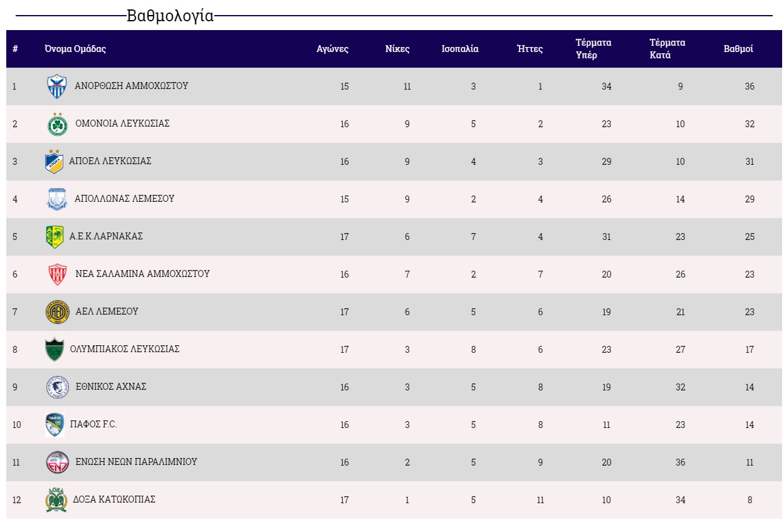Click APOEL points value 31

750,162
